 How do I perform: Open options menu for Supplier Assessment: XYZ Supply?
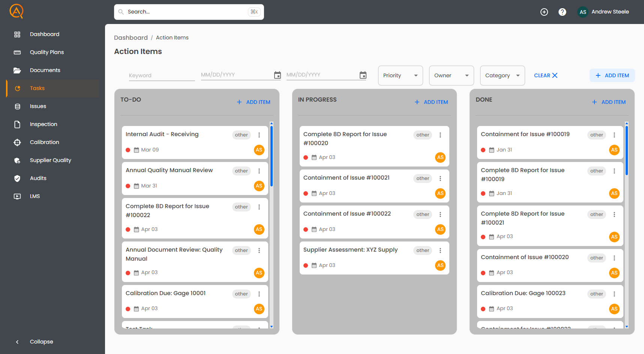pos(440,250)
